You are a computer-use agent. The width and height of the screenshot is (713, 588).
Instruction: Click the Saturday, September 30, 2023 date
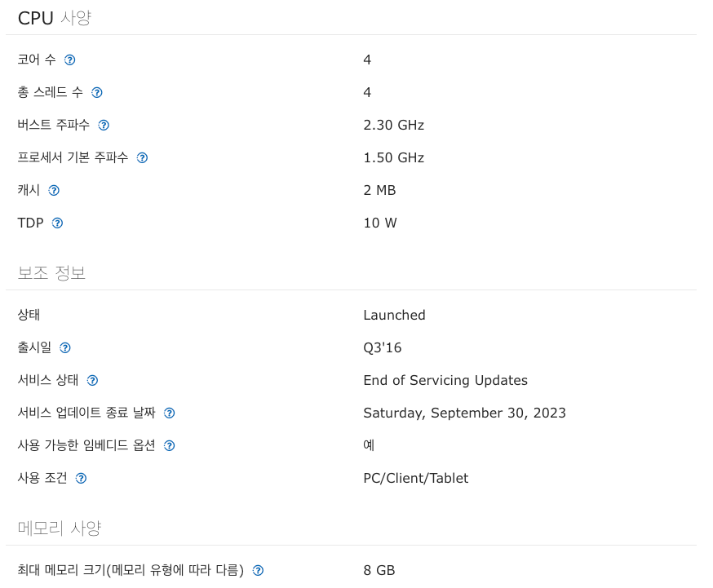[x=465, y=413]
